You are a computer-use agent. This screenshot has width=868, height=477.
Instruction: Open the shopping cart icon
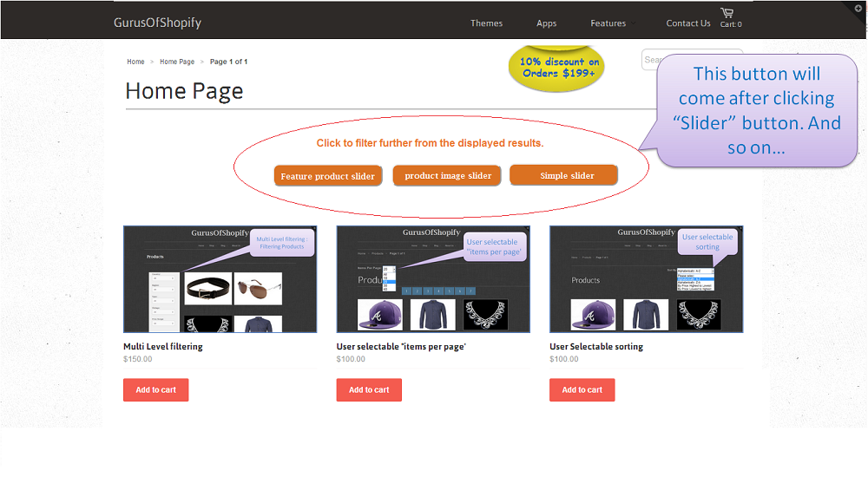point(727,13)
